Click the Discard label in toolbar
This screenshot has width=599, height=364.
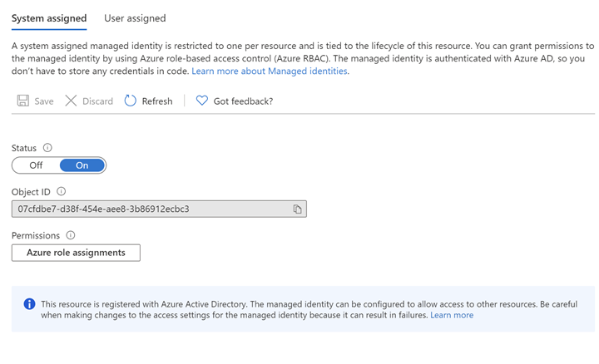(x=97, y=101)
